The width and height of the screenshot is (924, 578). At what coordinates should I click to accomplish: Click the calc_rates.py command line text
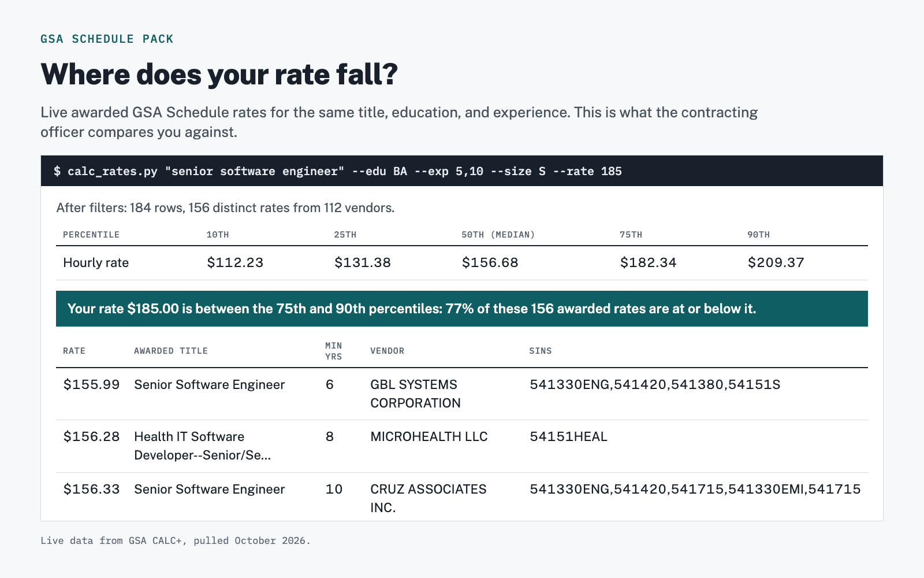pos(338,171)
